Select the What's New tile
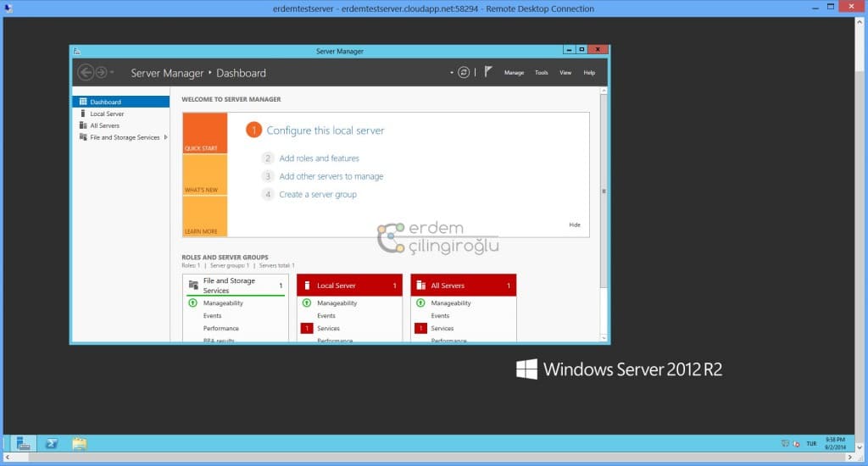This screenshot has width=868, height=466. 205,175
